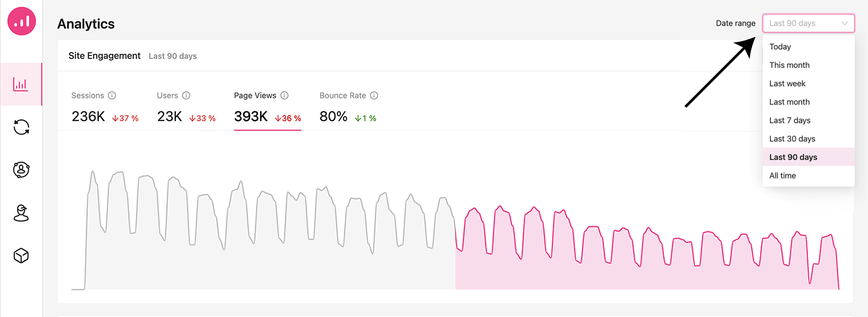This screenshot has width=868, height=317.
Task: Choose the All time option
Action: click(x=782, y=176)
